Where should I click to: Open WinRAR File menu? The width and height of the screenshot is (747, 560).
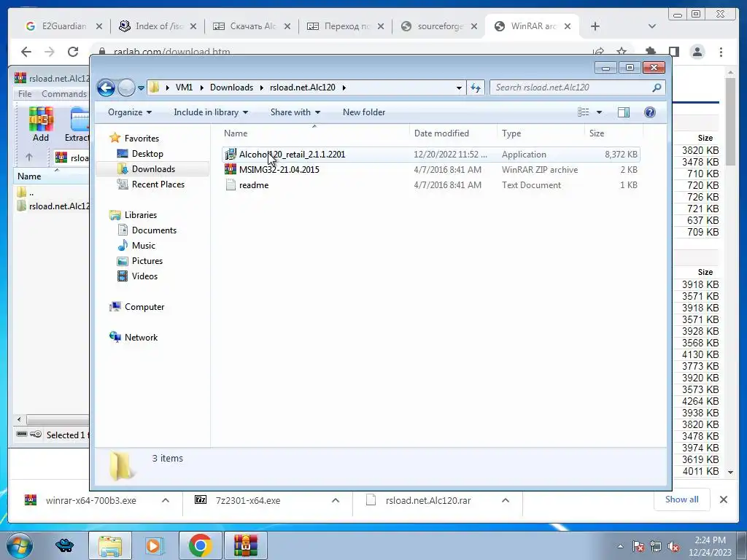(25, 94)
